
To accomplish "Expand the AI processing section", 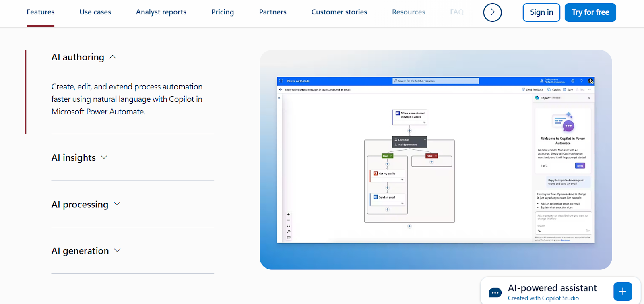I will [x=86, y=204].
